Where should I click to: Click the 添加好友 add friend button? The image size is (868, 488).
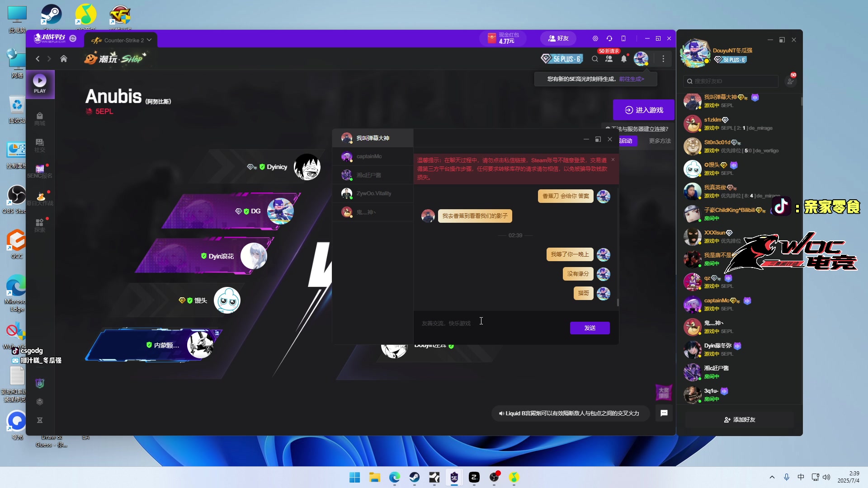[739, 420]
